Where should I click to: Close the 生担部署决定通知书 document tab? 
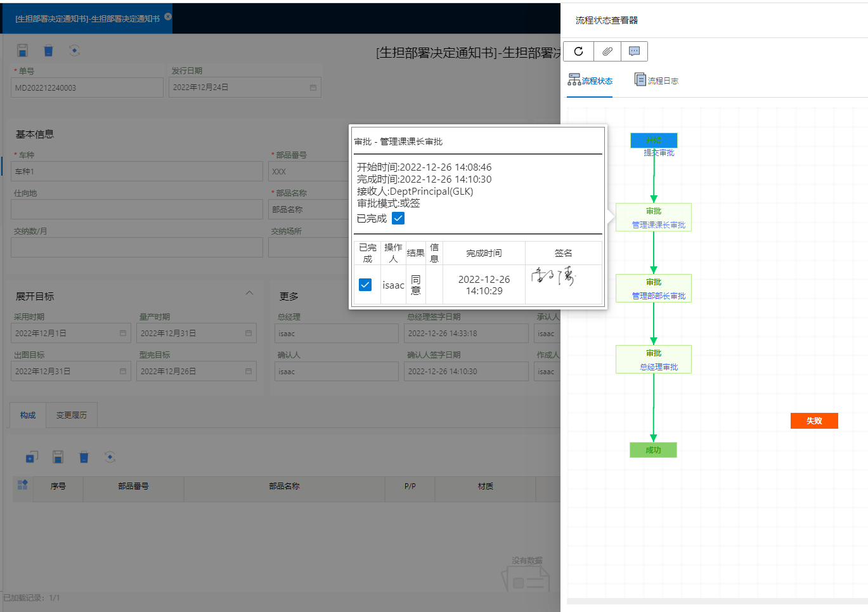click(168, 17)
